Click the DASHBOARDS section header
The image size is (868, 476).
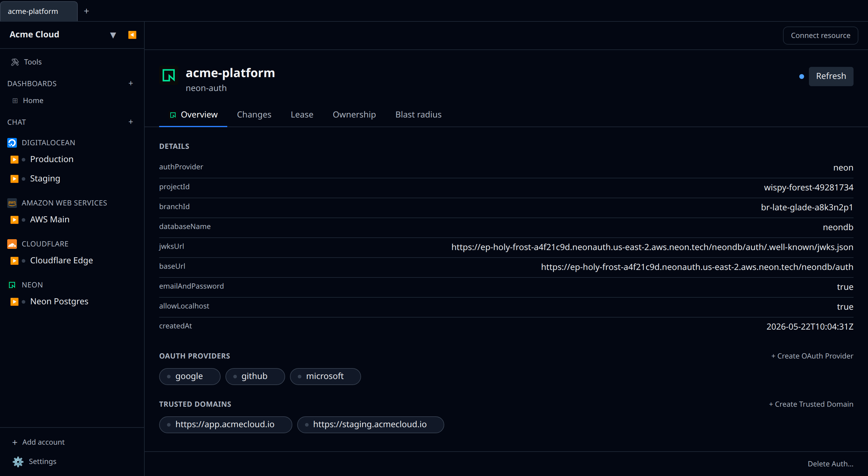(32, 83)
